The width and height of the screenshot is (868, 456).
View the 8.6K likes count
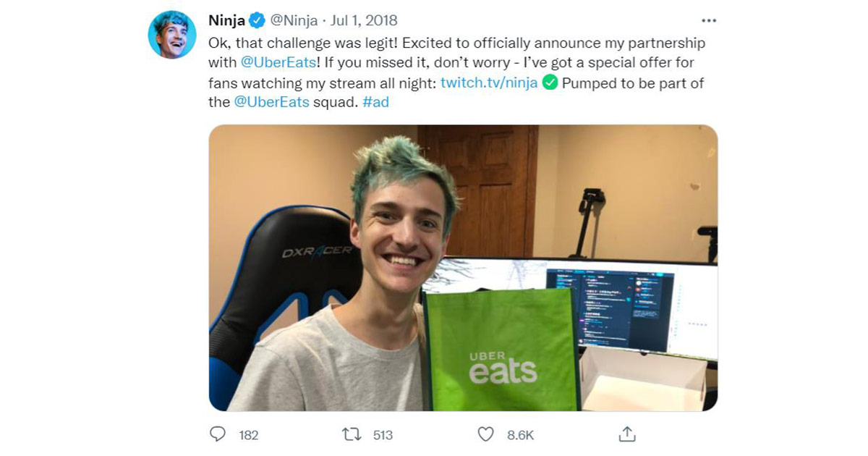tap(520, 435)
